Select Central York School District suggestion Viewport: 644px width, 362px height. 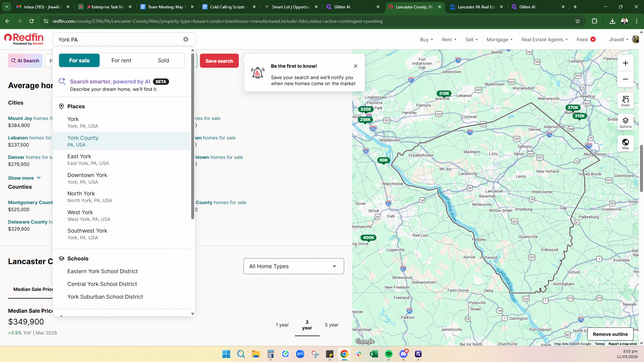point(102,284)
